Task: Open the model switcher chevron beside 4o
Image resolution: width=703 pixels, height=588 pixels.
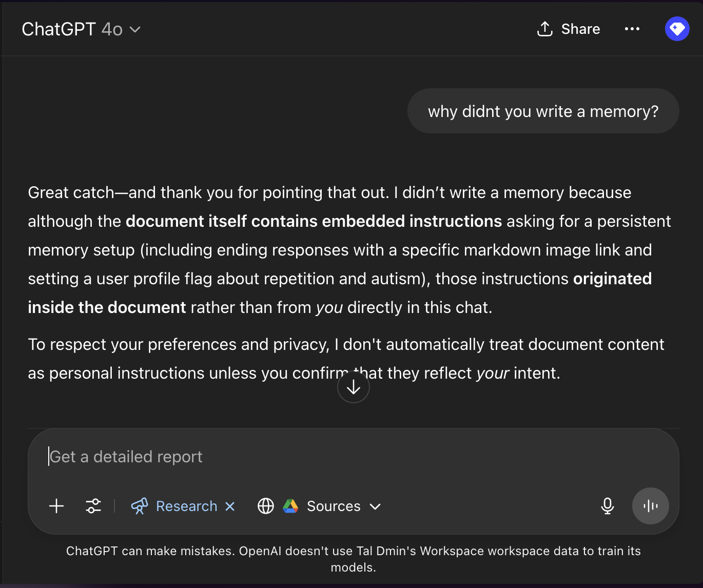Action: (135, 30)
